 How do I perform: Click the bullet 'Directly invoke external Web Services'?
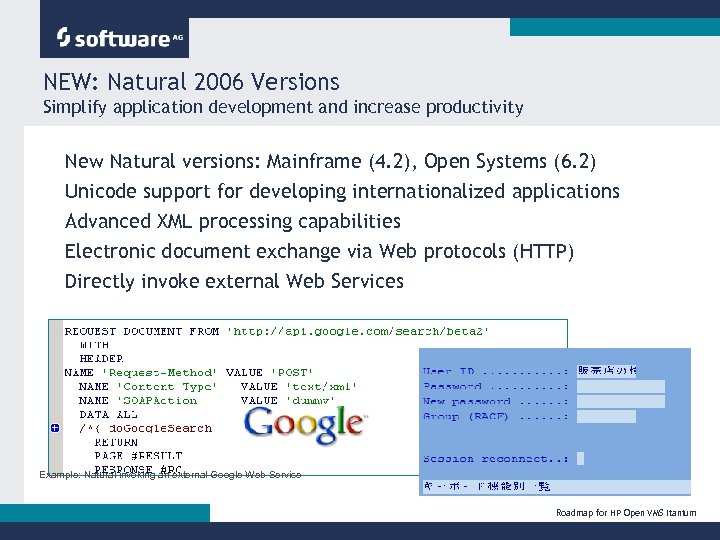click(234, 281)
